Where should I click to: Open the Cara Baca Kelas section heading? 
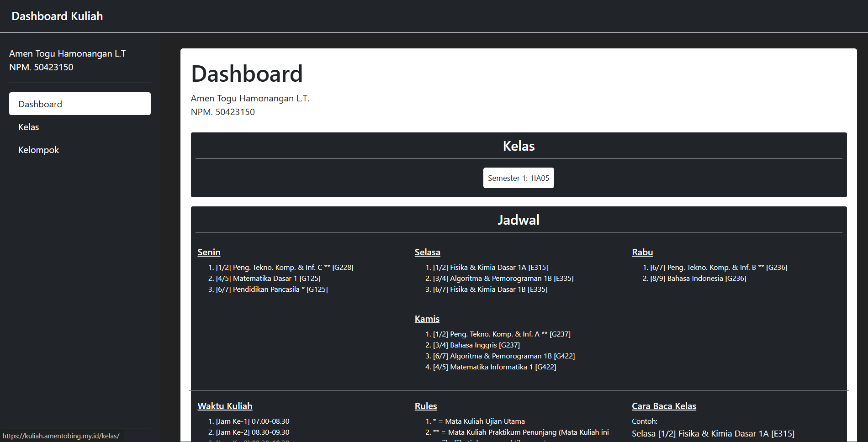[663, 405]
